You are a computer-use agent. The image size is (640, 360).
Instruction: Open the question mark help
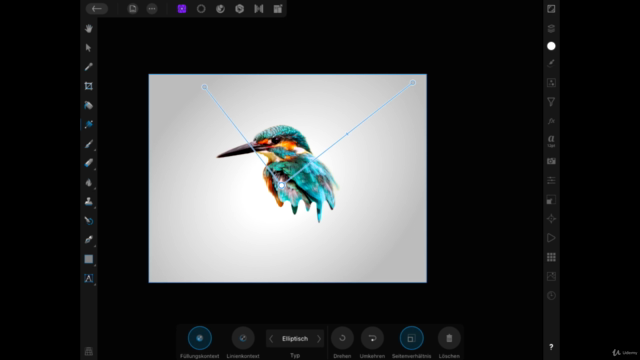(x=551, y=347)
